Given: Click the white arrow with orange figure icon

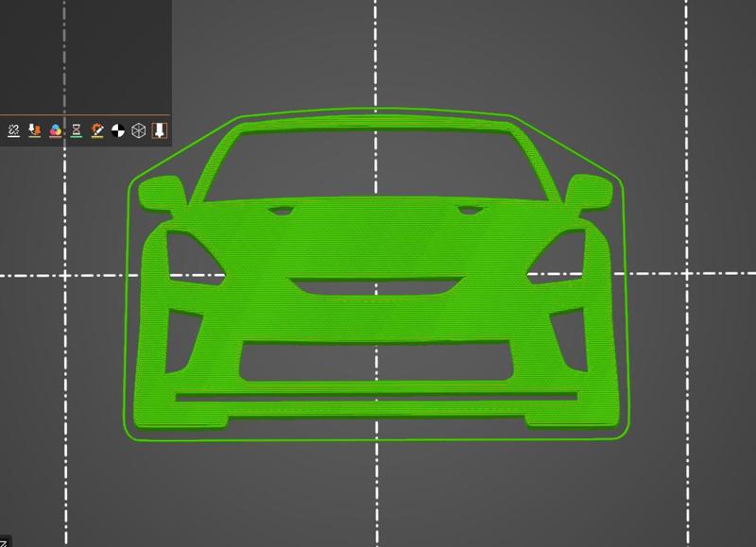Looking at the screenshot, I should click(34, 130).
